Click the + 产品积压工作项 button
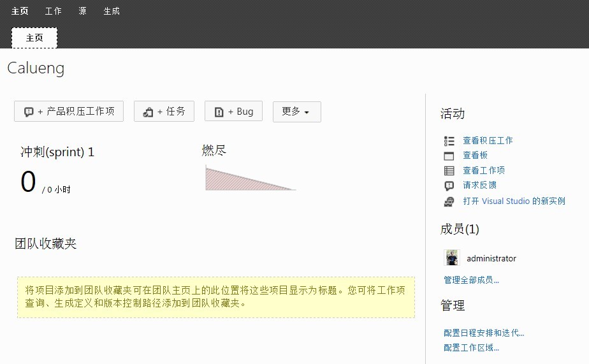The height and width of the screenshot is (364, 589). coord(69,111)
